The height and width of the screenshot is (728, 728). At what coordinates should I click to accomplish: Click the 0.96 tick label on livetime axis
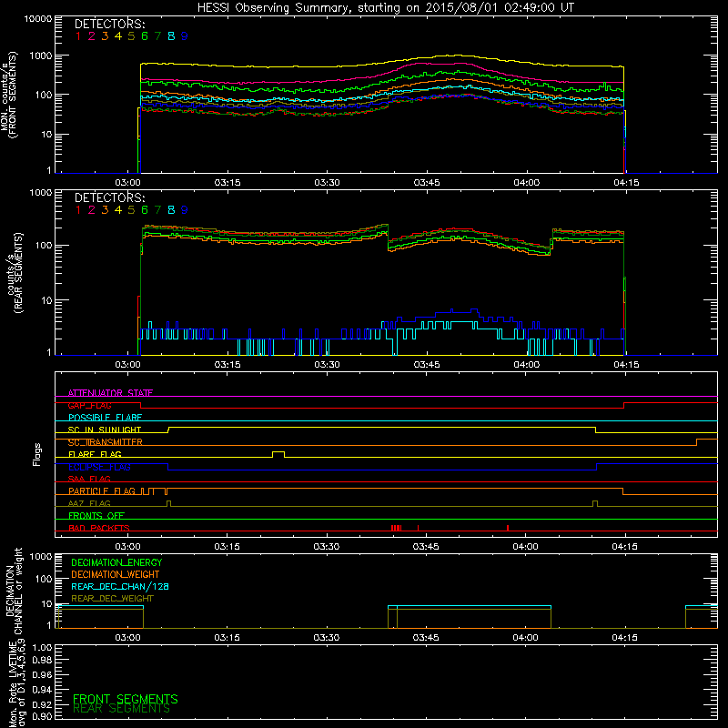pyautogui.click(x=42, y=674)
